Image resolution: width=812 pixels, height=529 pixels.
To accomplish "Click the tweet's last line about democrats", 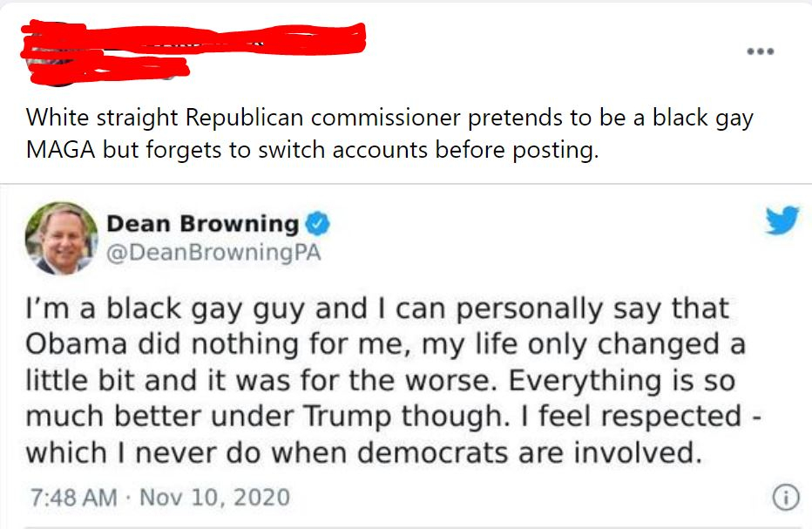I will tap(362, 452).
